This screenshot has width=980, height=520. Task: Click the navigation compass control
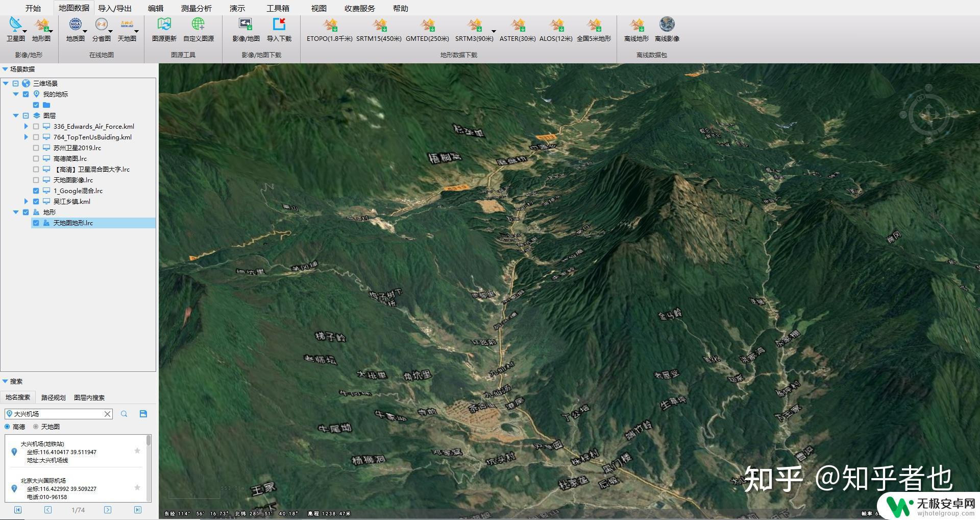[929, 115]
